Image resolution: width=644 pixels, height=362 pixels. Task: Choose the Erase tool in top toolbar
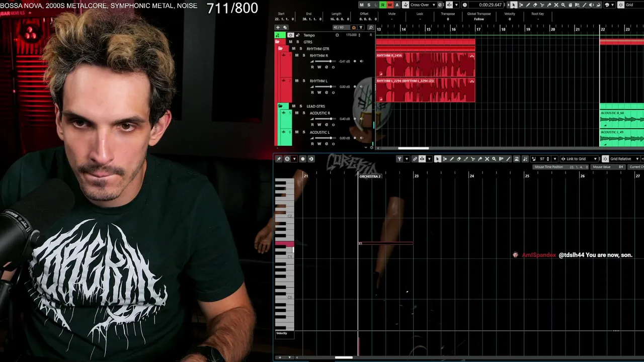click(535, 5)
